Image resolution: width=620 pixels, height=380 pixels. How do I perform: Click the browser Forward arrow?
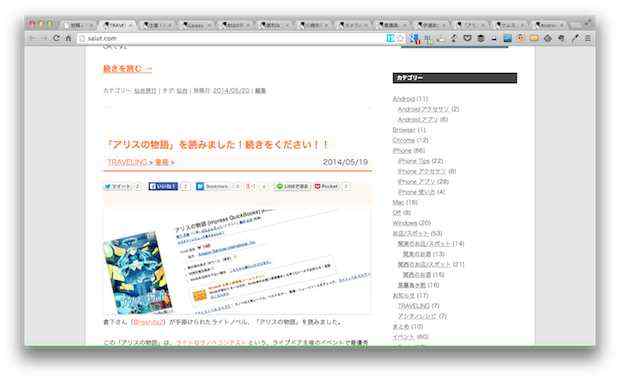pyautogui.click(x=45, y=38)
